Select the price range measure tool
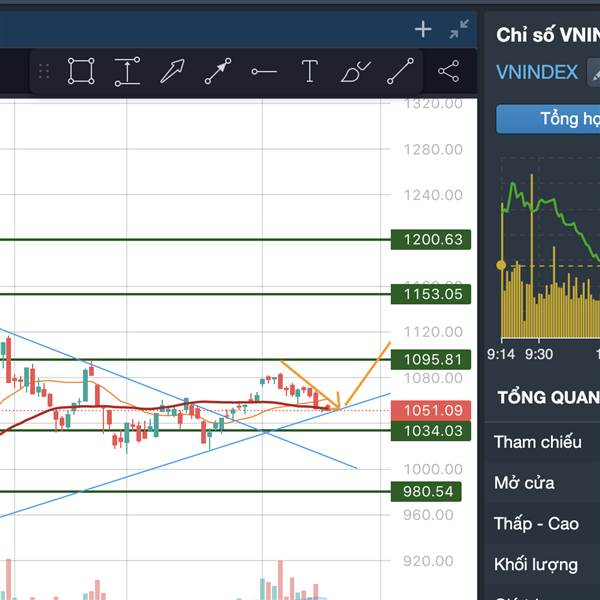This screenshot has height=600, width=600. tap(127, 71)
